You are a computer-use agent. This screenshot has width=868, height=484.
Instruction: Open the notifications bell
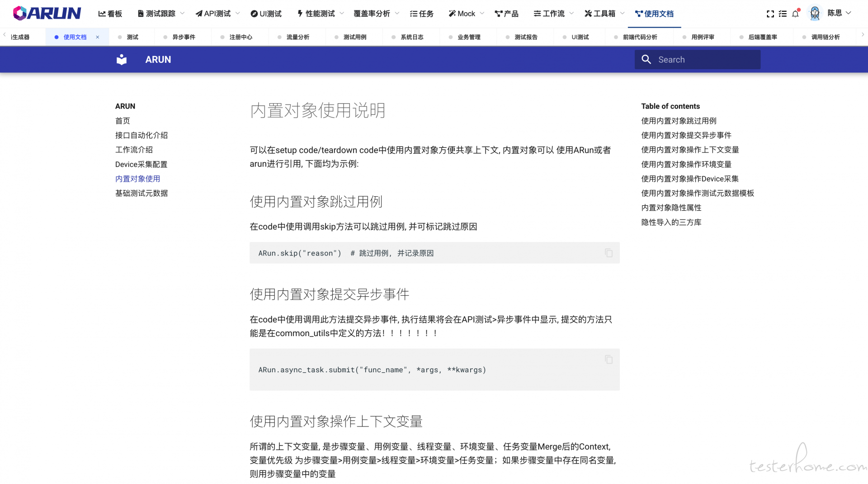(x=795, y=14)
